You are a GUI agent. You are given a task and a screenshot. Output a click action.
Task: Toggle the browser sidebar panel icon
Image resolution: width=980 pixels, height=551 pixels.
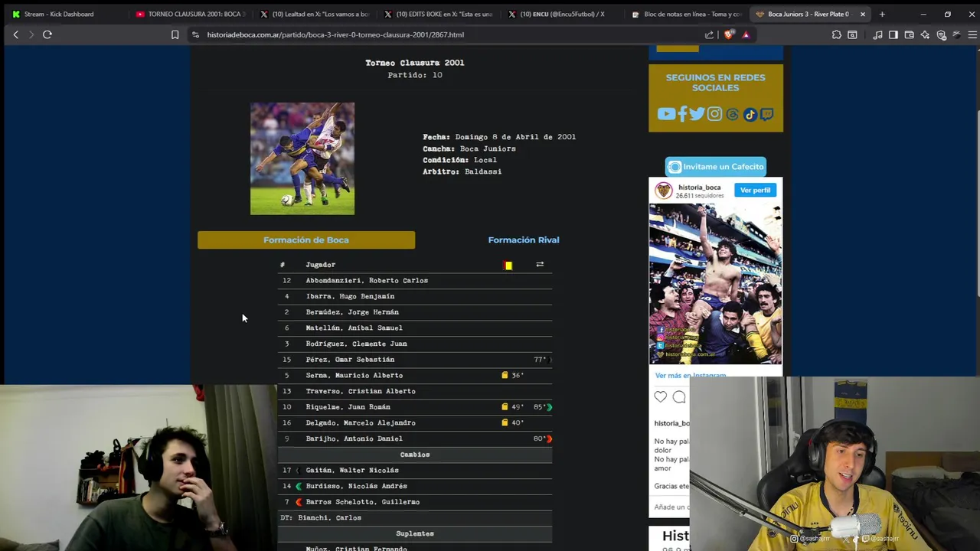click(x=893, y=34)
